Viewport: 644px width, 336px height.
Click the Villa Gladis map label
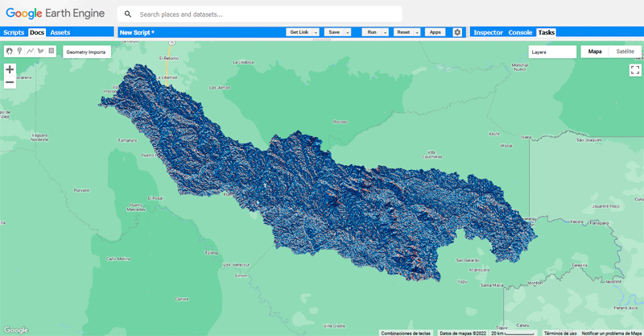[334, 326]
